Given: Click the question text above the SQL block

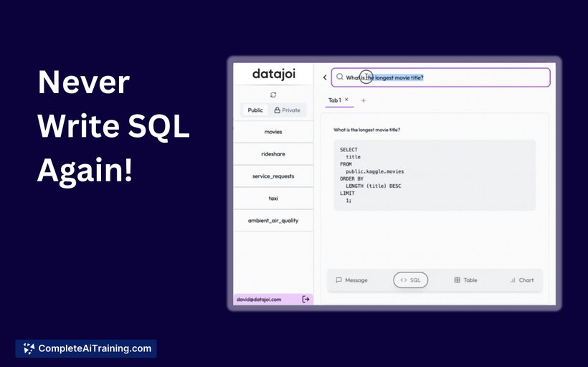Looking at the screenshot, I should [366, 130].
